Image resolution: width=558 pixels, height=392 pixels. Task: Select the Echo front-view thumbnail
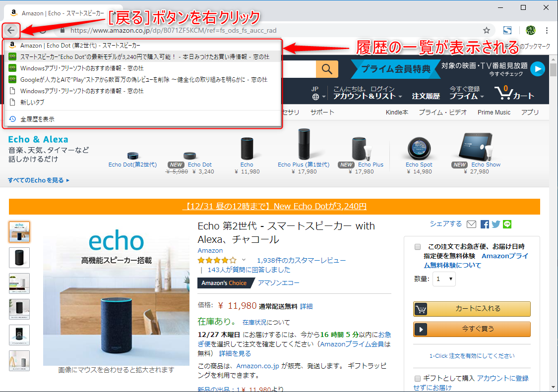tap(19, 258)
